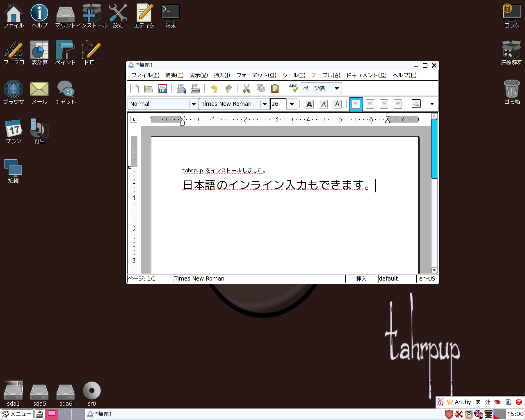
Task: Open print preview magnifier icon
Action: [x=181, y=89]
